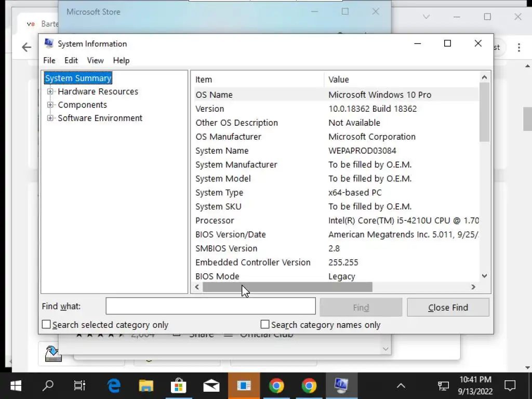Switch to the first Chrome taskbar icon
Viewport: 532px width, 399px height.
pyautogui.click(x=276, y=386)
